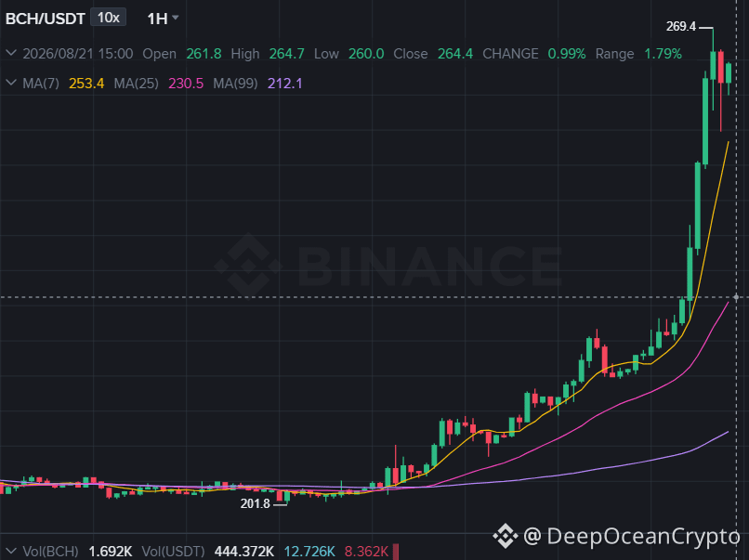Collapse the MA indicator row chevron

tap(10, 83)
